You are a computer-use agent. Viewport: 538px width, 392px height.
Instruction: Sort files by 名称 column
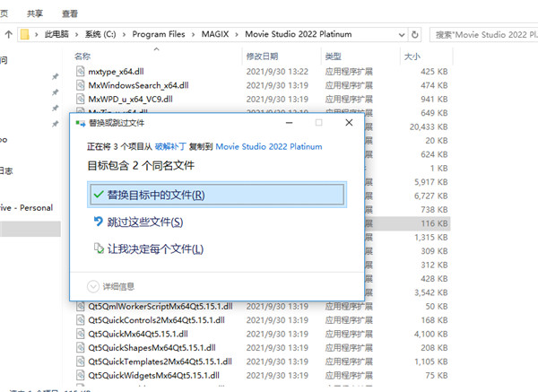click(82, 57)
